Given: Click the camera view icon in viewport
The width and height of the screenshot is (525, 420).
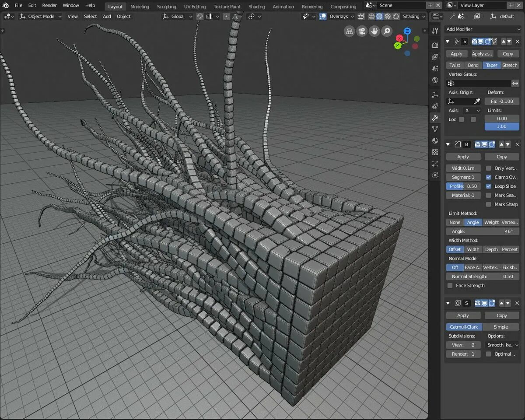Looking at the screenshot, I should click(x=361, y=31).
